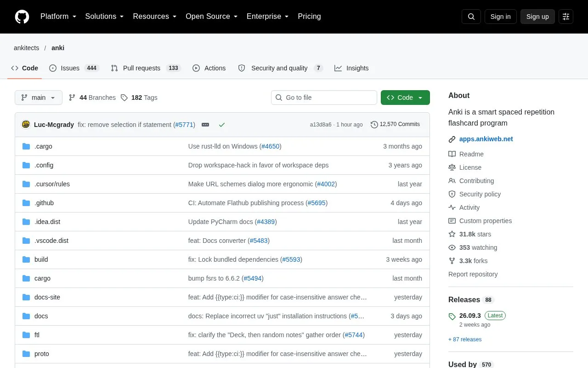The height and width of the screenshot is (368, 588).
Task: Click the GitHub logo icon
Action: pos(22,17)
